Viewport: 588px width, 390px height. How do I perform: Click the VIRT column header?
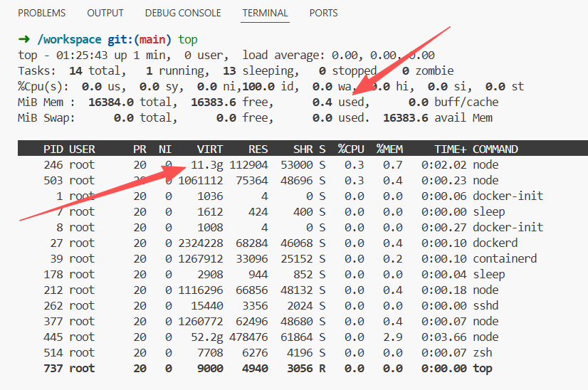point(209,149)
